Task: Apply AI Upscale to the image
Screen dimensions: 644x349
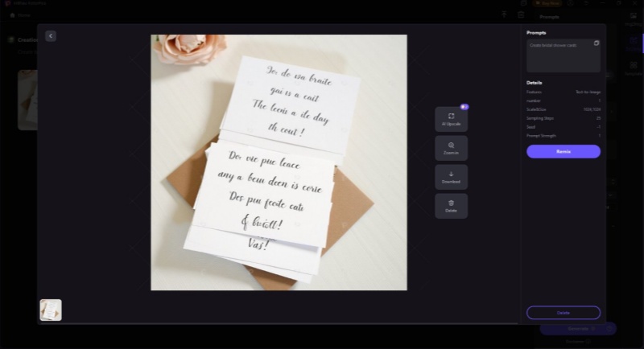Action: (x=451, y=119)
